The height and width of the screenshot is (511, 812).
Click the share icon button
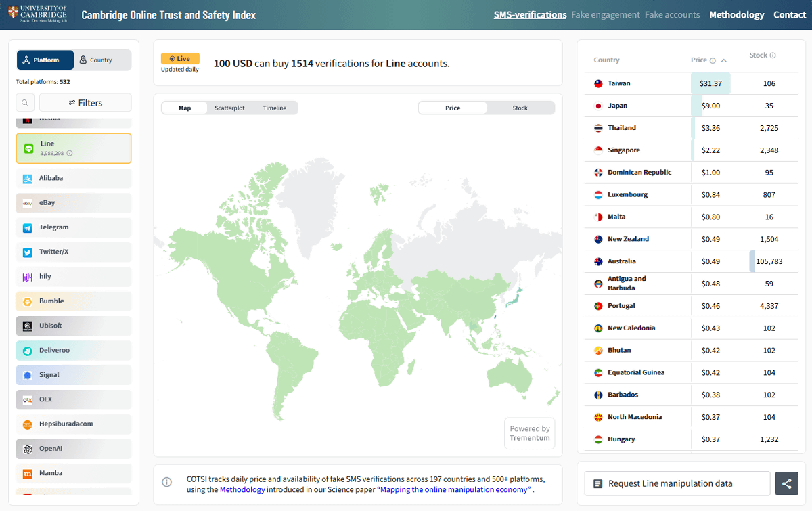(x=786, y=483)
